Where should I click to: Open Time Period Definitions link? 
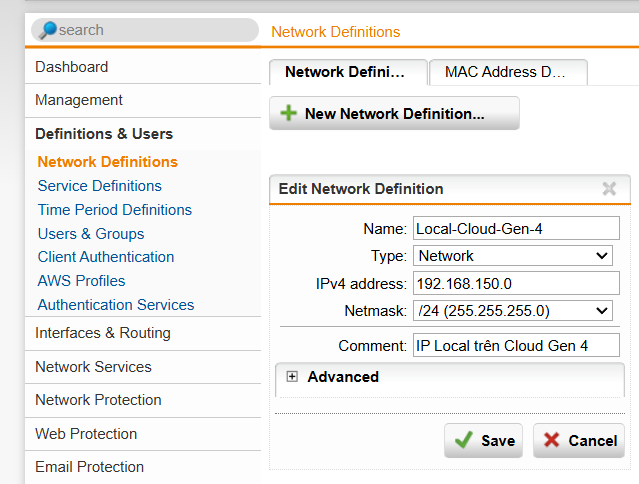coord(114,210)
